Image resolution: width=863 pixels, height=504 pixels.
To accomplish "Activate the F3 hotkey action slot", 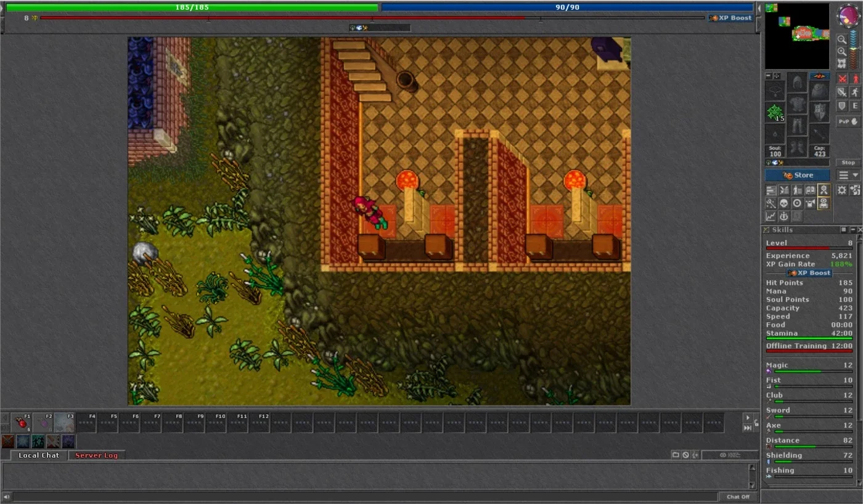I will (65, 423).
